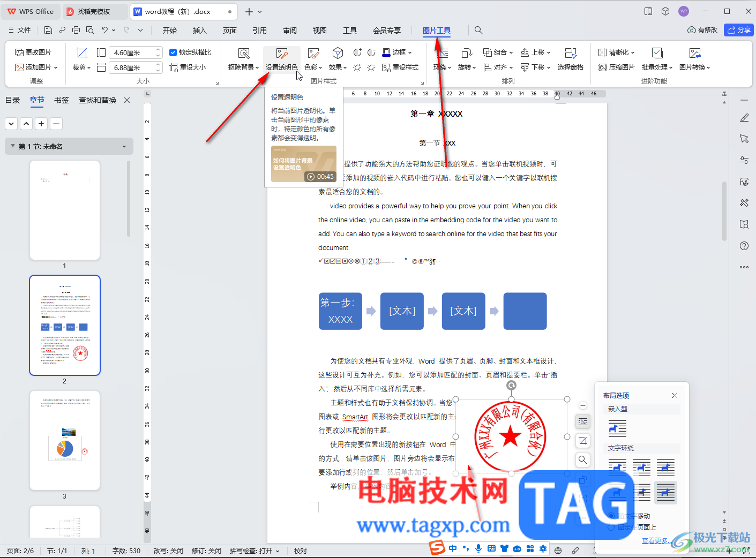Click the pen icon in right sidebar
Screen dimensions: 756x558
[x=744, y=117]
